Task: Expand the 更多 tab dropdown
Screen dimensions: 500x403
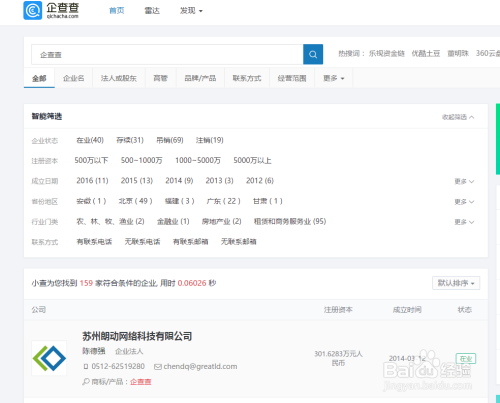Action: coord(333,78)
